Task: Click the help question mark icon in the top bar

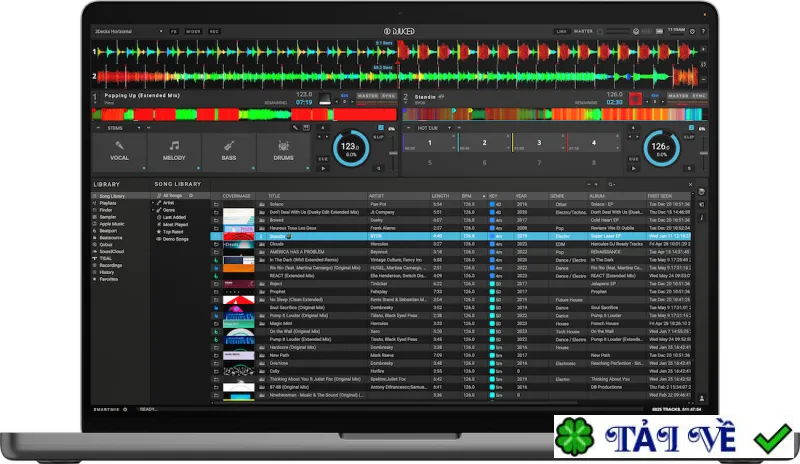Action: [703, 31]
